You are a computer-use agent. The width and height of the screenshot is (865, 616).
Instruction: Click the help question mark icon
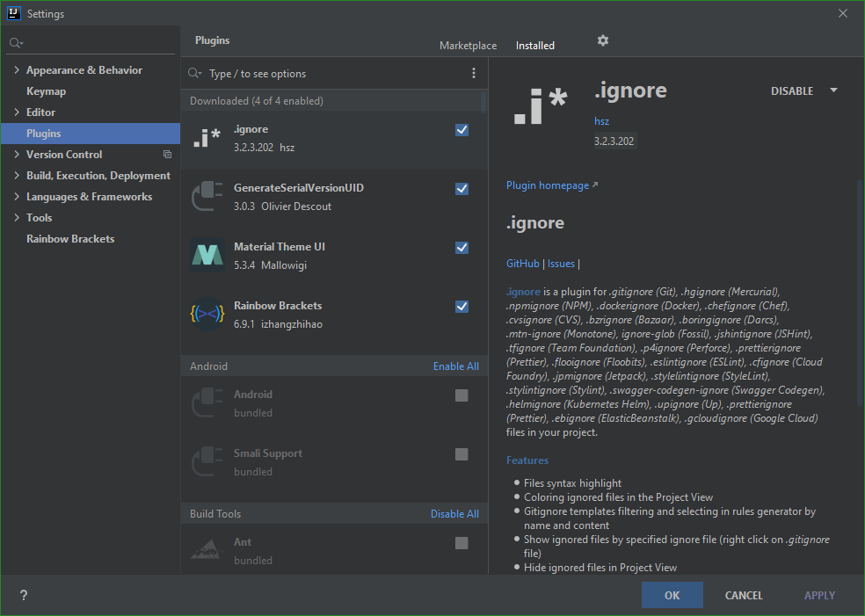click(23, 595)
